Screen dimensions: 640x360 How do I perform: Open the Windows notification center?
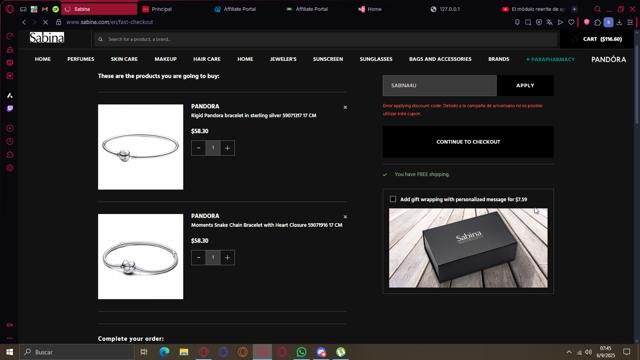pyautogui.click(x=627, y=352)
